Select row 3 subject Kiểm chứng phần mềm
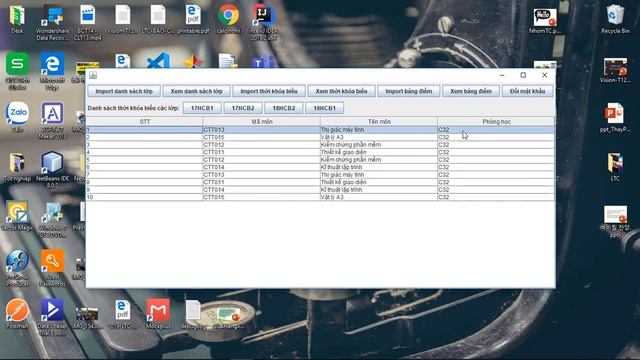This screenshot has width=640, height=360. click(x=379, y=145)
